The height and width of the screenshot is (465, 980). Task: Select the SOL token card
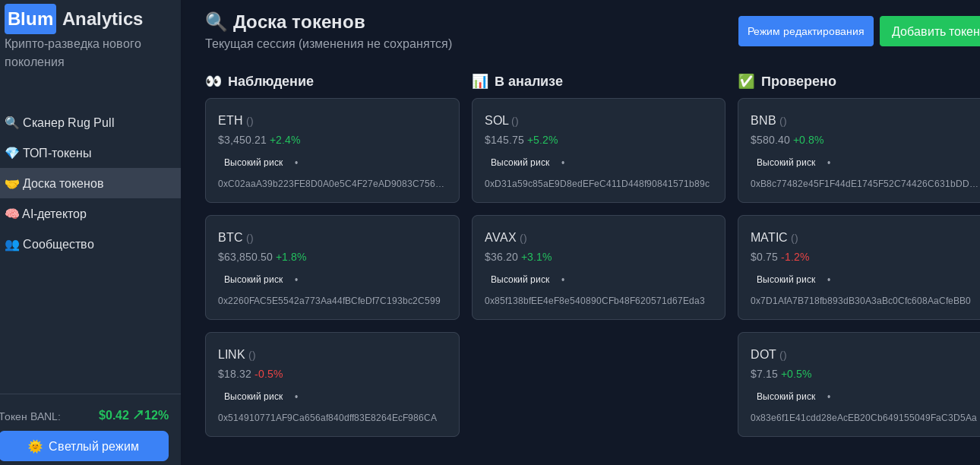coord(599,150)
